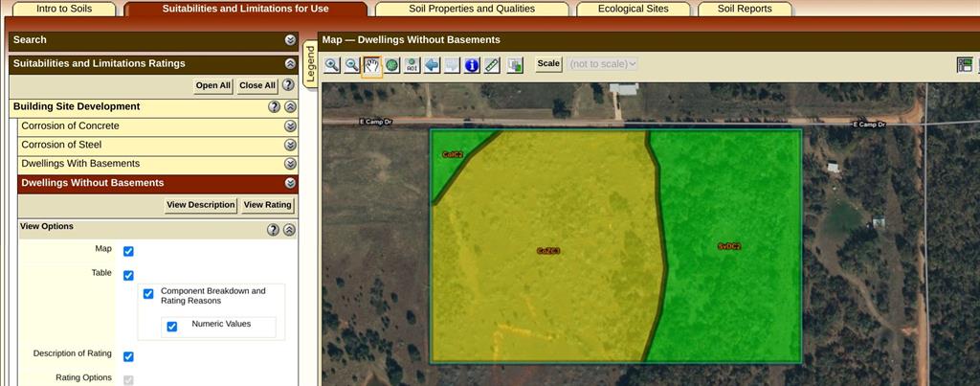Go to previous map extent arrow
Screen dimensions: 980x386
pyautogui.click(x=432, y=64)
